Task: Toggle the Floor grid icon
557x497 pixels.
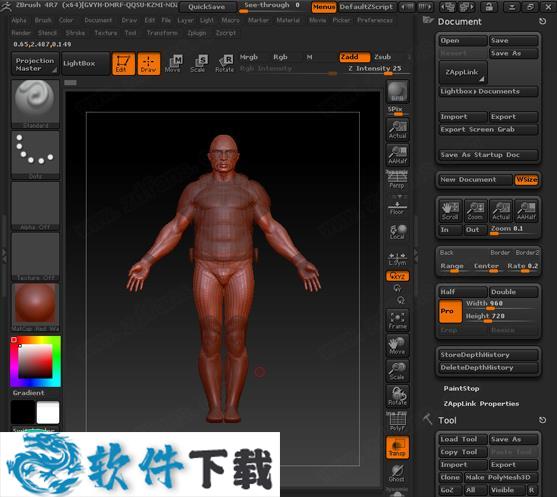Action: click(398, 206)
